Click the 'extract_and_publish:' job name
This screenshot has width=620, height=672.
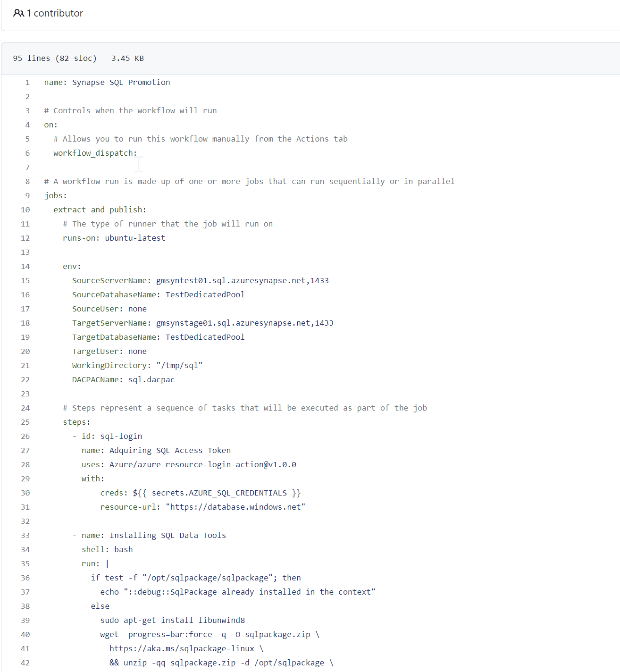click(x=100, y=210)
